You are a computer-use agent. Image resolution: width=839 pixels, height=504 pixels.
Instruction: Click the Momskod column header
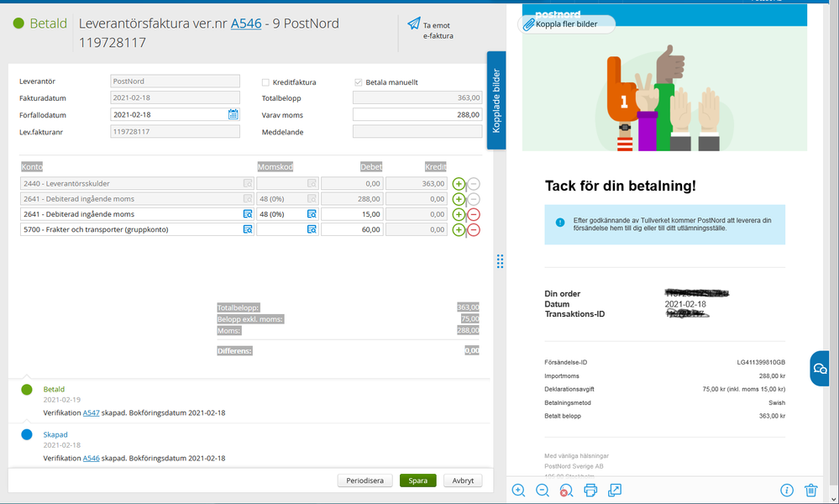tap(275, 167)
